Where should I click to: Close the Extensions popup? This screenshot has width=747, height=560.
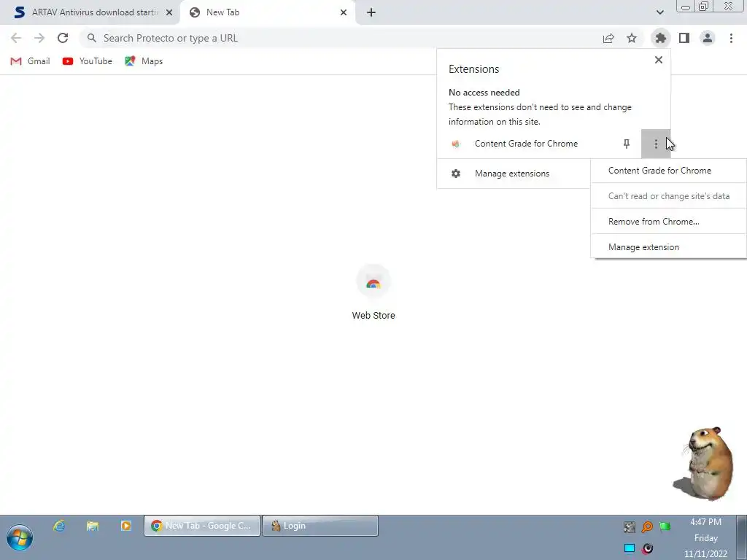(659, 60)
